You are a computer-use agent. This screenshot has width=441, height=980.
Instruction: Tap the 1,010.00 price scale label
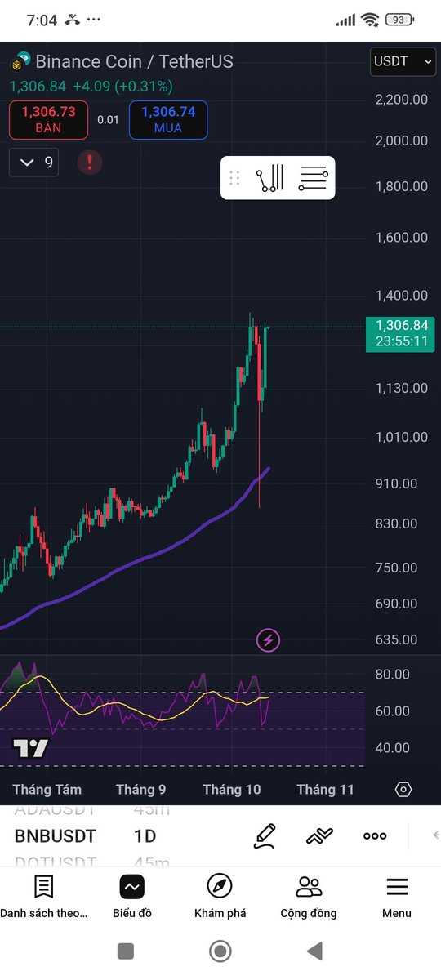point(402,437)
